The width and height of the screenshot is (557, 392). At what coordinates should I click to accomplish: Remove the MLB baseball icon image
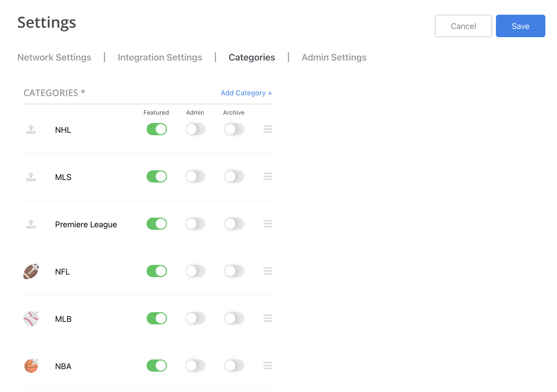[x=35, y=314]
